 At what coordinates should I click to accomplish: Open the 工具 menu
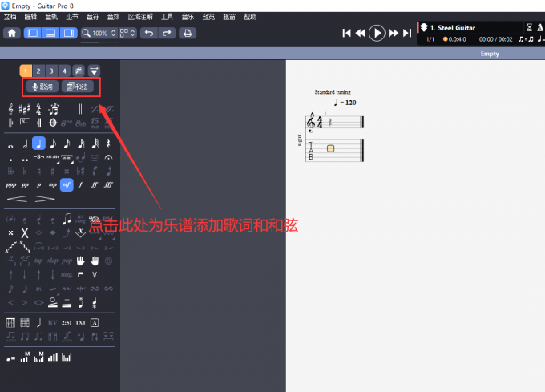click(x=167, y=16)
